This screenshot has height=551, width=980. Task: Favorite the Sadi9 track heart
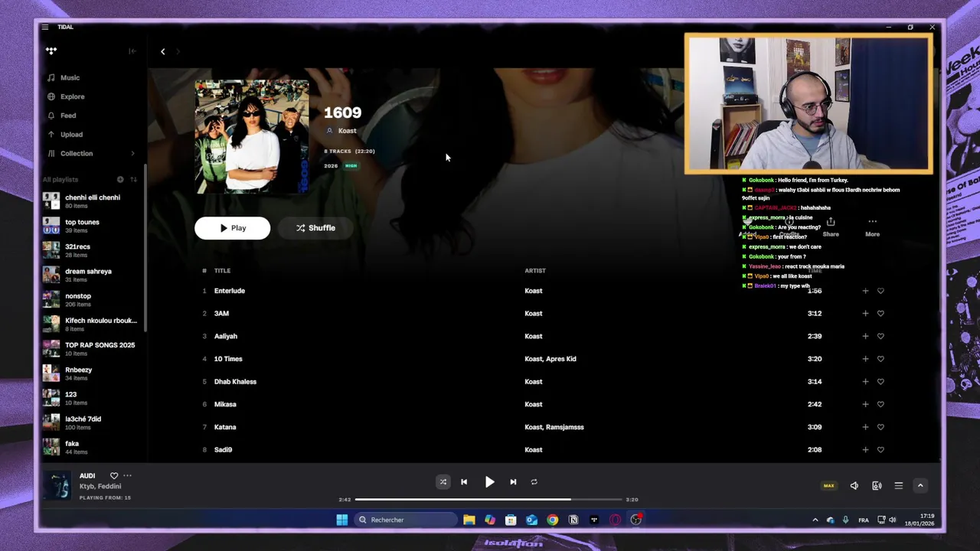(x=880, y=450)
